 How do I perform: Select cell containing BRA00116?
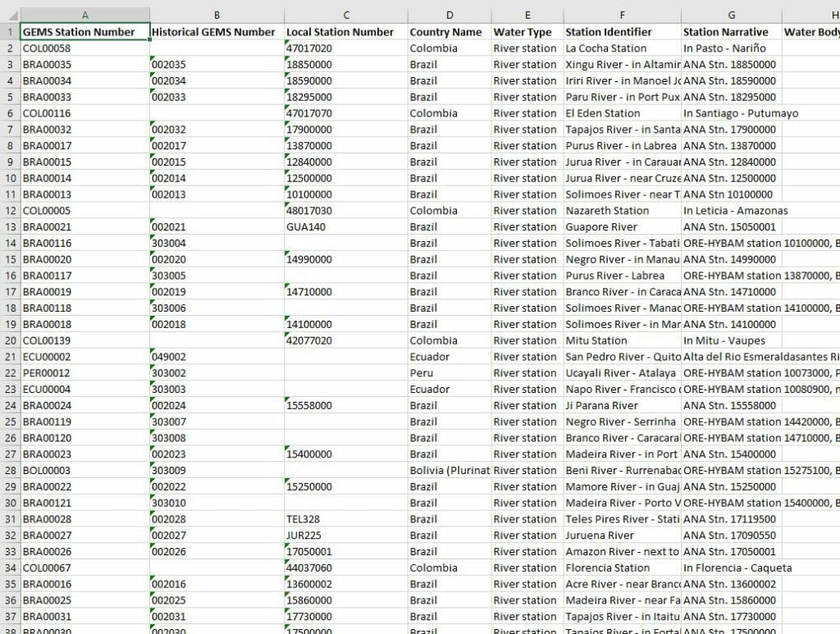tap(85, 243)
